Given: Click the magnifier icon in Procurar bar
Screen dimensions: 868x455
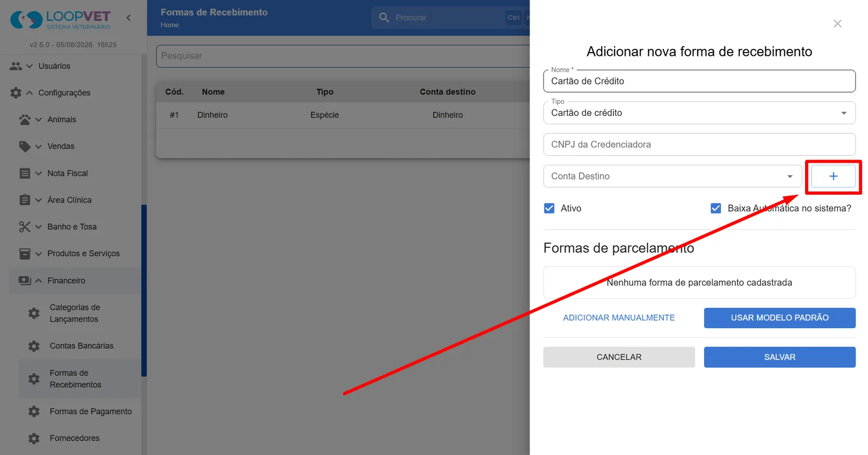Looking at the screenshot, I should pyautogui.click(x=384, y=17).
